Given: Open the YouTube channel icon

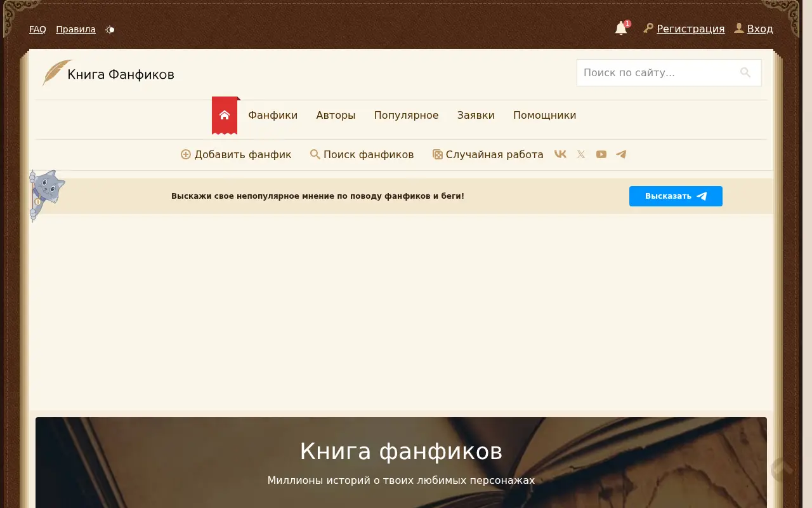Looking at the screenshot, I should [x=601, y=154].
